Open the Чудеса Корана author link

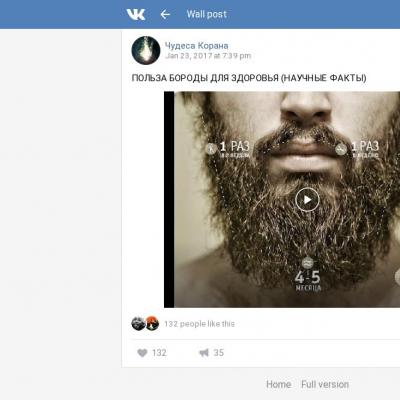[x=197, y=46]
